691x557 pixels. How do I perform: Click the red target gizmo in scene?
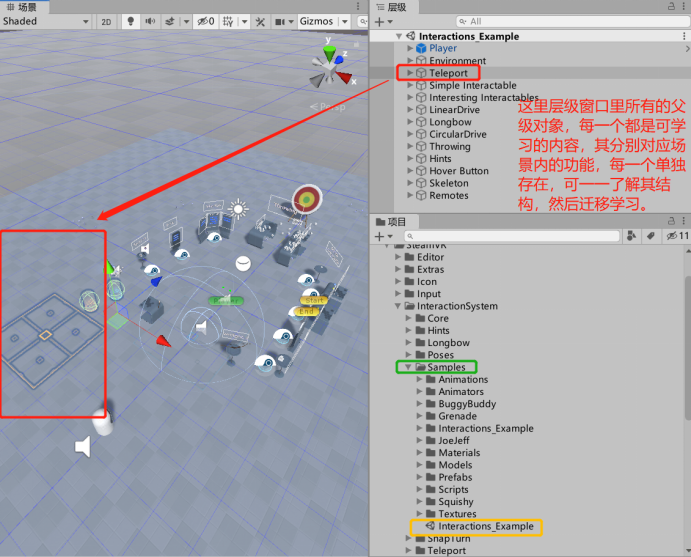click(307, 199)
